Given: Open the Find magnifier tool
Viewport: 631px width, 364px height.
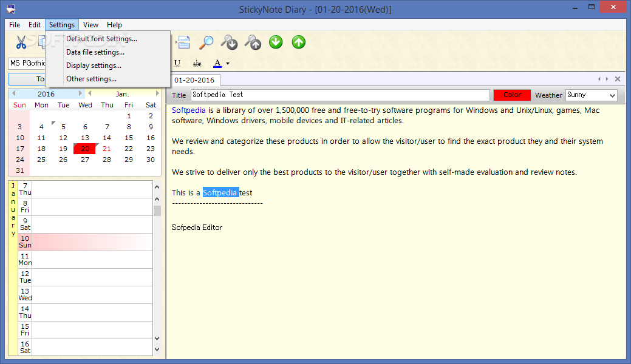Looking at the screenshot, I should click(x=206, y=42).
